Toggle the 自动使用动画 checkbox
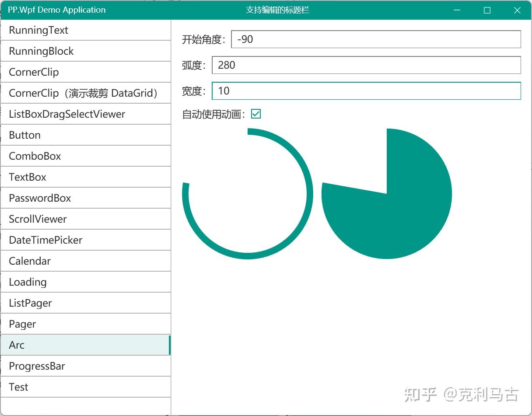This screenshot has height=416, width=532. pos(255,114)
